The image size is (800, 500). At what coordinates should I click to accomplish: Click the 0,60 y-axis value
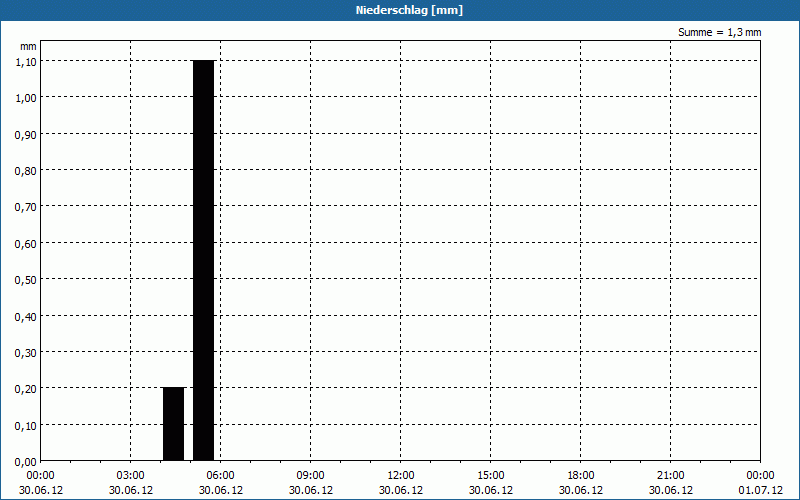click(x=26, y=244)
